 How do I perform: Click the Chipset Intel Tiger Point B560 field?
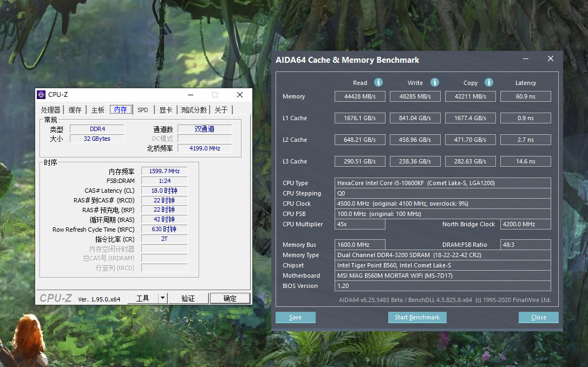(443, 265)
